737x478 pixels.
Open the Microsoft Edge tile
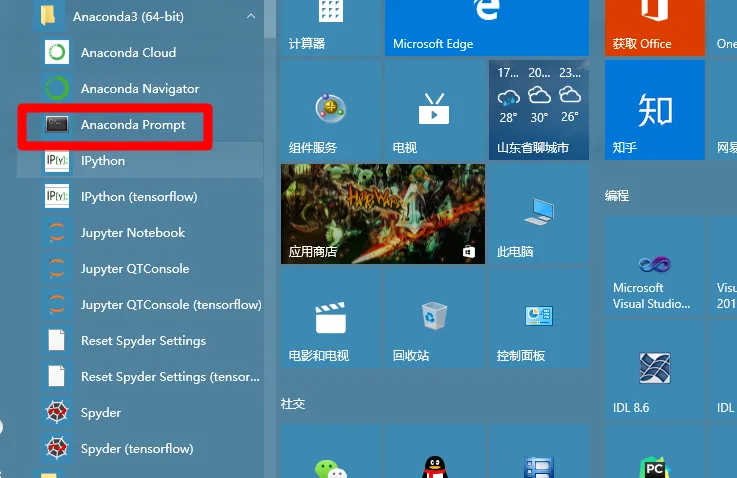tap(486, 28)
